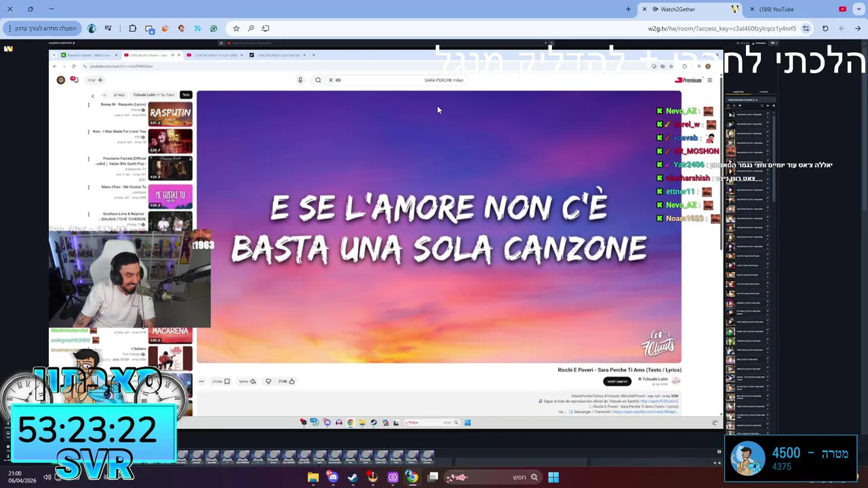Image resolution: width=868 pixels, height=488 pixels.
Task: Open a new browser tab
Action: (628, 9)
